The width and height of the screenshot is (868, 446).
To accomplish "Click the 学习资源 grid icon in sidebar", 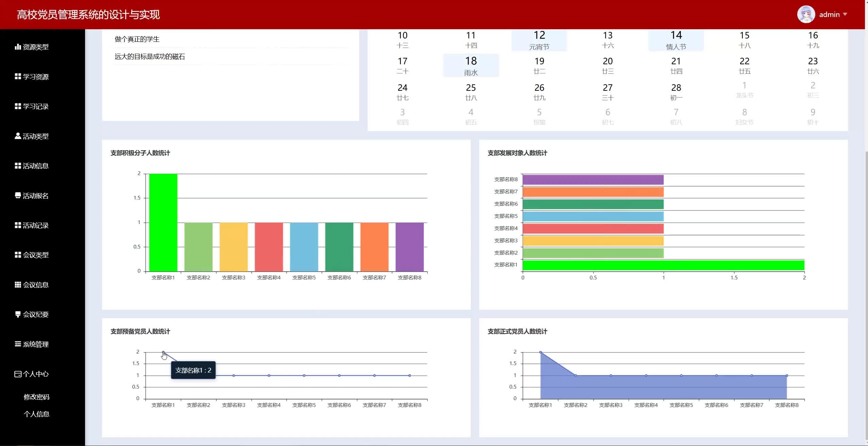I will click(18, 76).
